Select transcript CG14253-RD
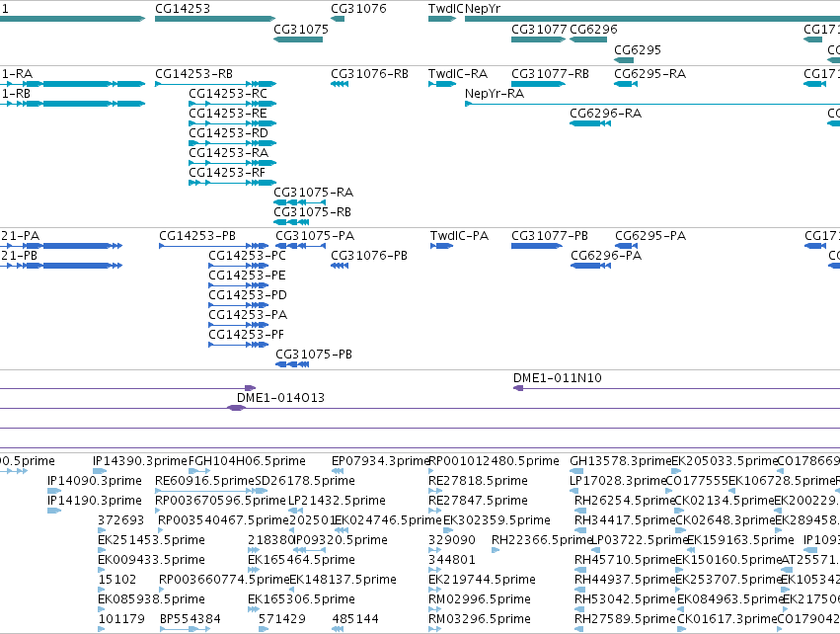 point(228,133)
